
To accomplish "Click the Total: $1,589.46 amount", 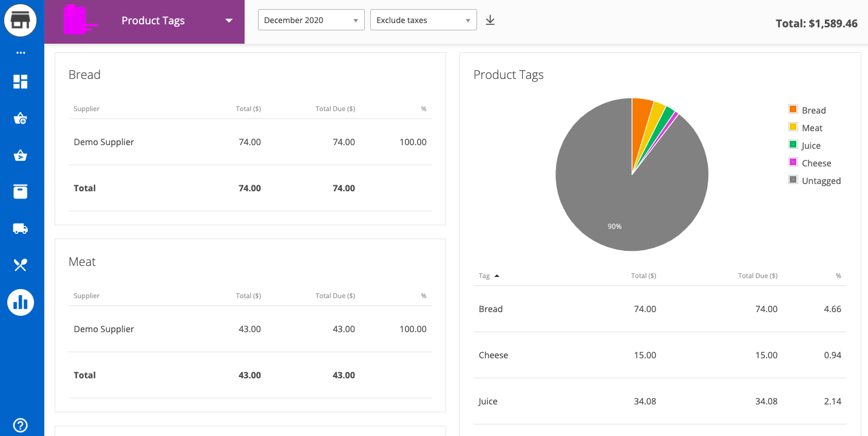I will pyautogui.click(x=816, y=24).
